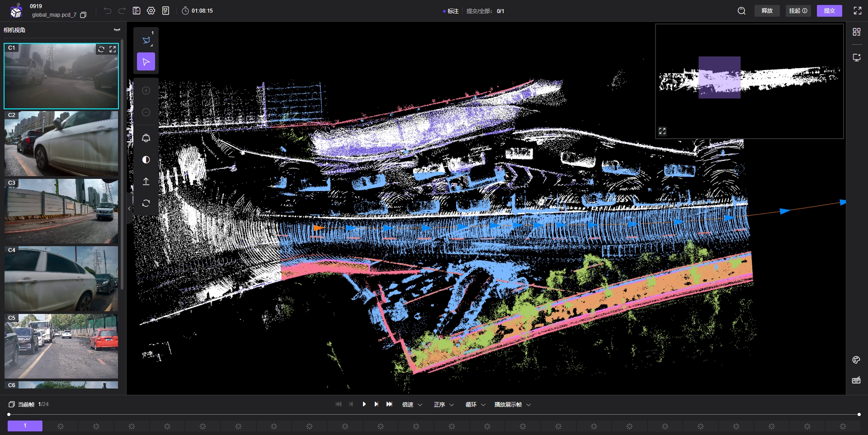868x435 pixels.
Task: Open the 倍速 playback speed dropdown
Action: click(x=412, y=405)
